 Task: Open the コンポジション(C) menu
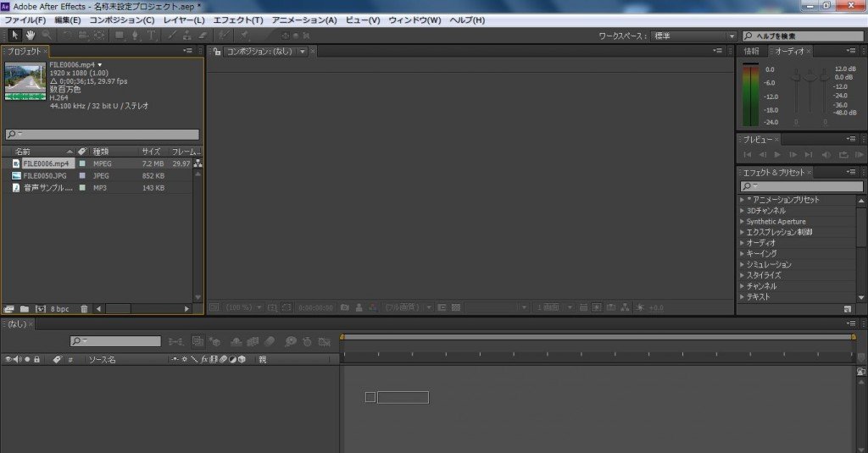point(122,20)
